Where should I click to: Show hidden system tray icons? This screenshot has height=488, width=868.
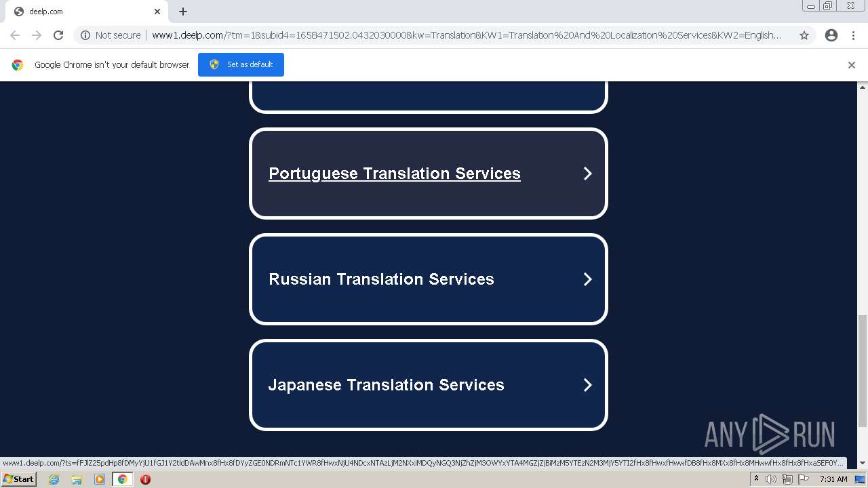(756, 479)
